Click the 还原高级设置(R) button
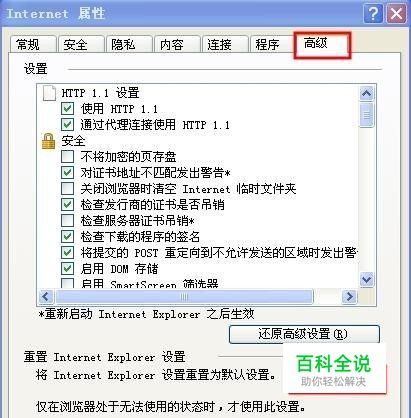 pos(304,334)
